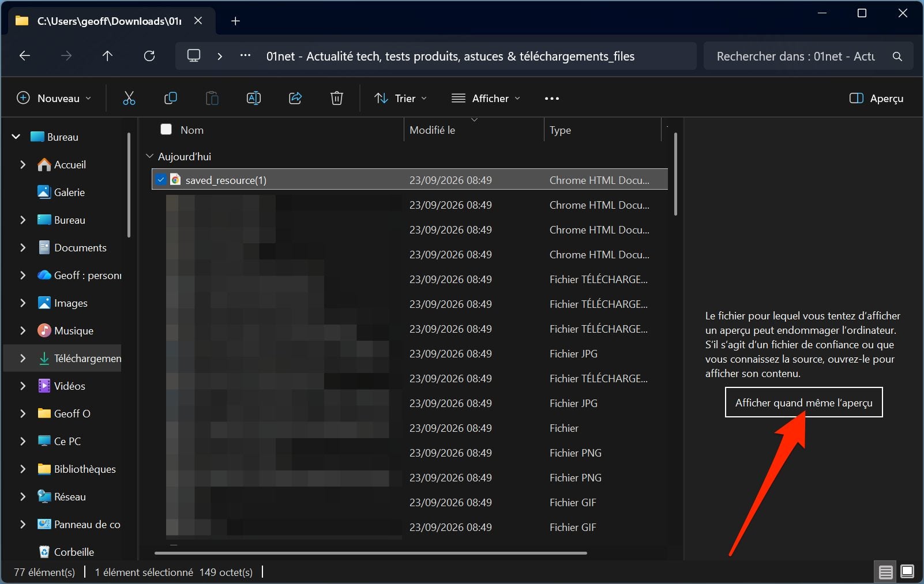924x584 pixels.
Task: Switch to details view icon in status bar
Action: [x=885, y=572]
